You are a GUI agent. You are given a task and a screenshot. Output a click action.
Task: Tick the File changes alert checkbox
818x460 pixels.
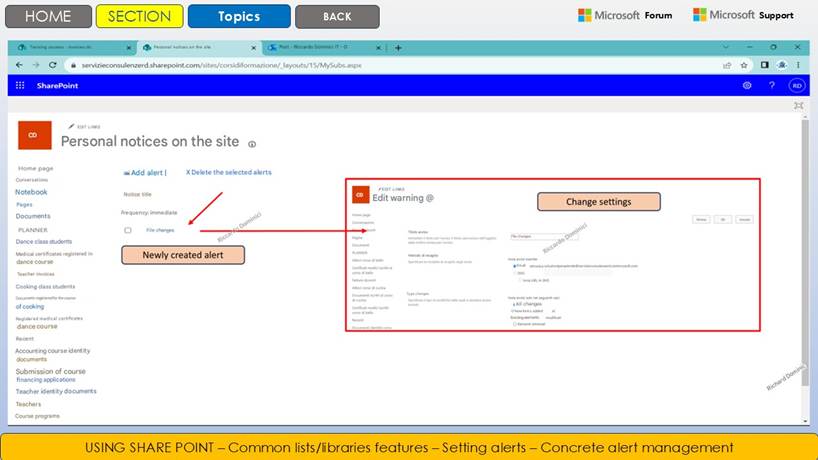(x=128, y=230)
